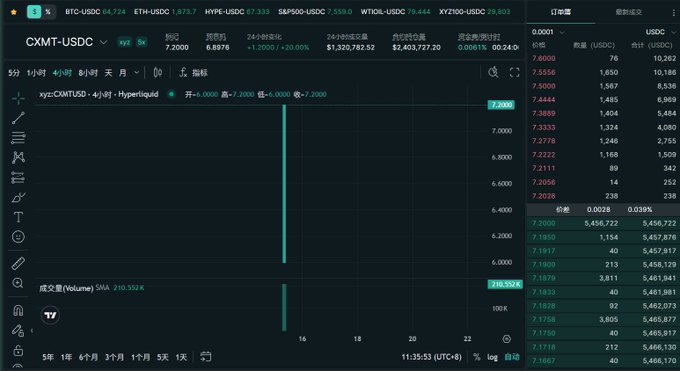Toggle 自动 auto scale on the chart
680x371 pixels.
tap(512, 357)
